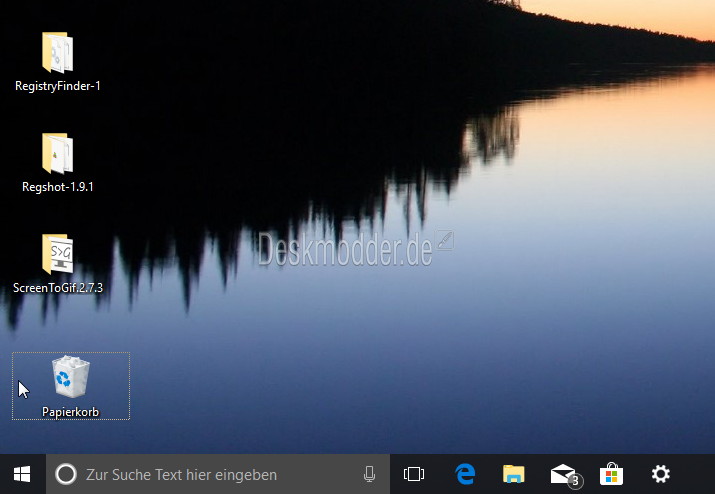Focus the 'Zur Suche Text hier eingeben' search box
Viewport: 715px width, 494px height.
(x=218, y=474)
